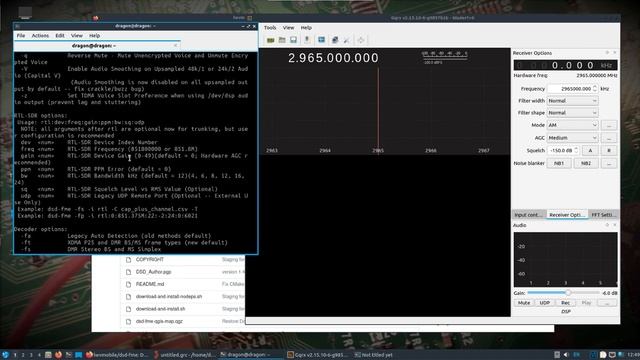This screenshot has width=640, height=360.
Task: Open Noise blanker options ellipsis button
Action: [609, 163]
